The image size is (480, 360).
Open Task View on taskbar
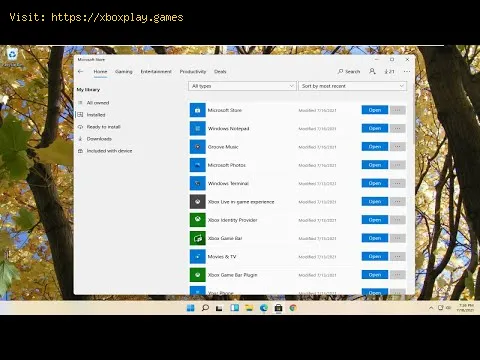[219, 308]
